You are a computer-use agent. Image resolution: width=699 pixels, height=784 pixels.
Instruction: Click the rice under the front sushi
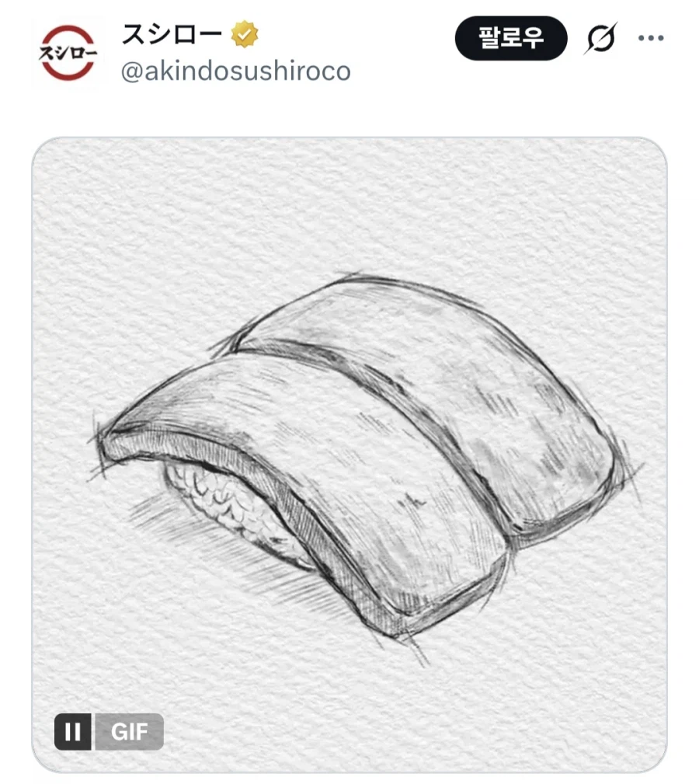tap(230, 505)
